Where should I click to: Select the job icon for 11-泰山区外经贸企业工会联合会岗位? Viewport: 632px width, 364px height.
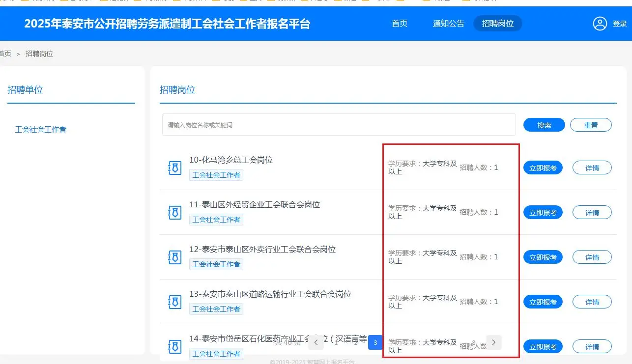[x=174, y=212]
